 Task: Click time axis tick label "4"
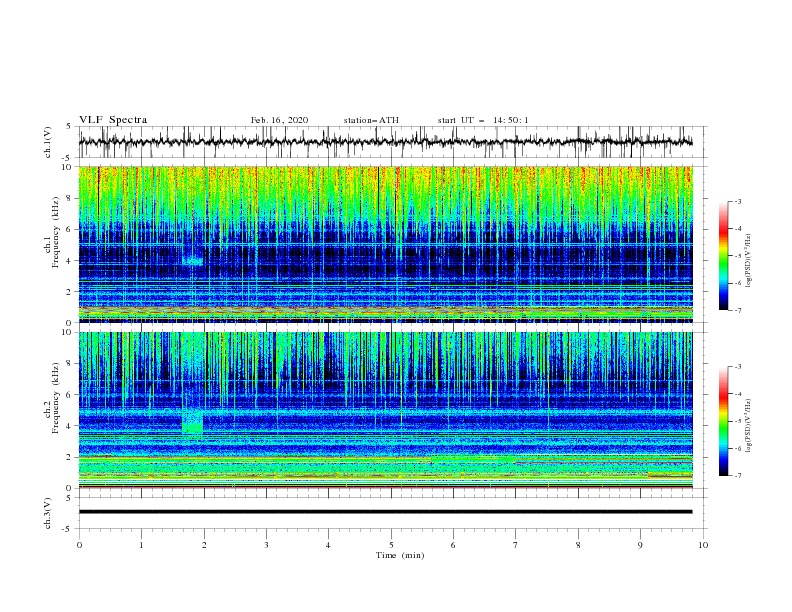tap(328, 545)
